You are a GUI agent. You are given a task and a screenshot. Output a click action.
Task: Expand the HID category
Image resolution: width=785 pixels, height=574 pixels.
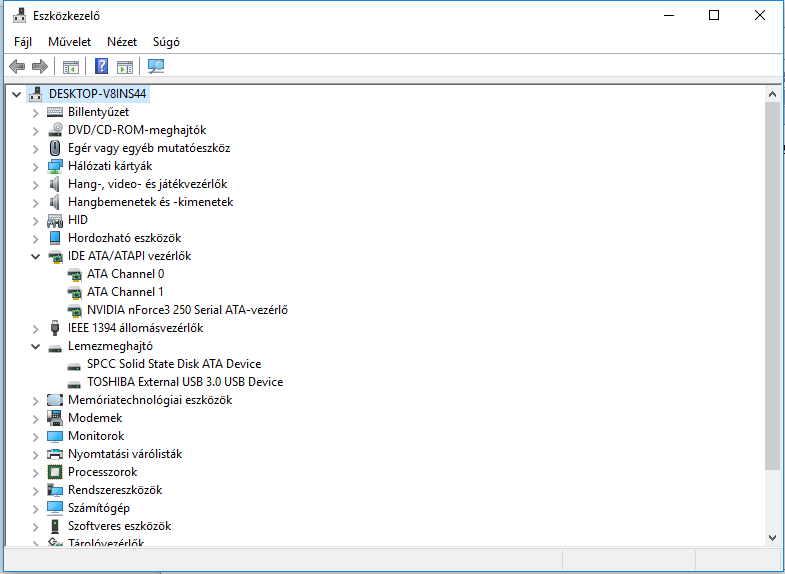(x=36, y=221)
